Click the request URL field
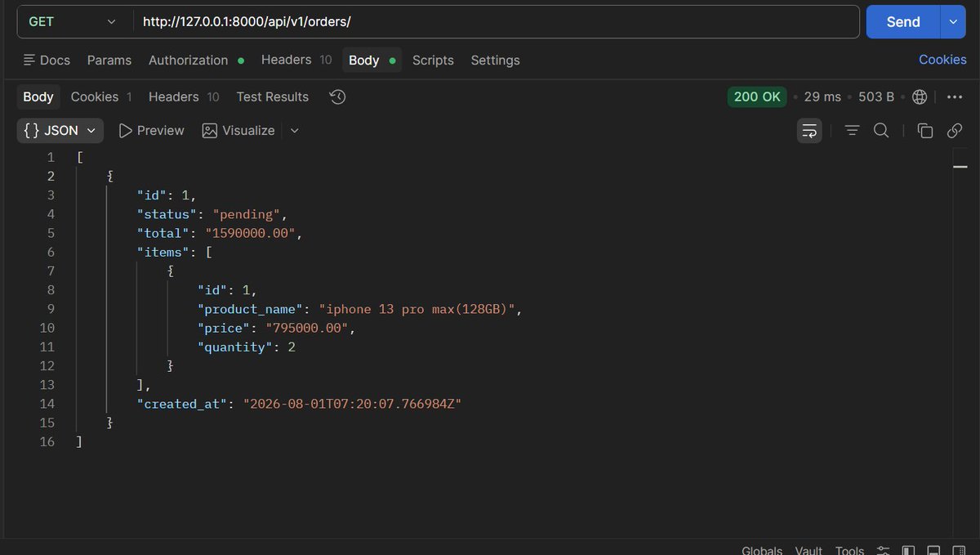Image resolution: width=980 pixels, height=555 pixels. click(496, 22)
